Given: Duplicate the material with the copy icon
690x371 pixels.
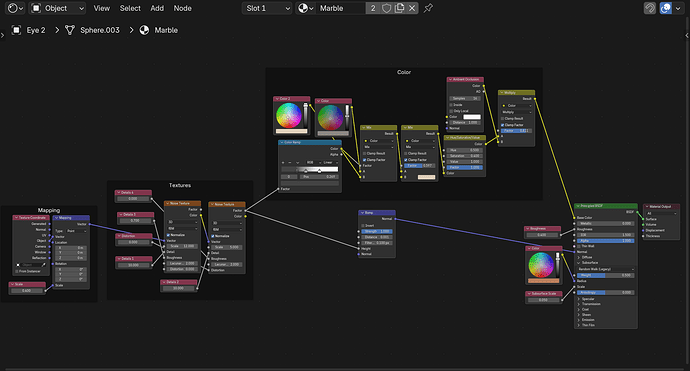Looking at the screenshot, I should point(399,8).
